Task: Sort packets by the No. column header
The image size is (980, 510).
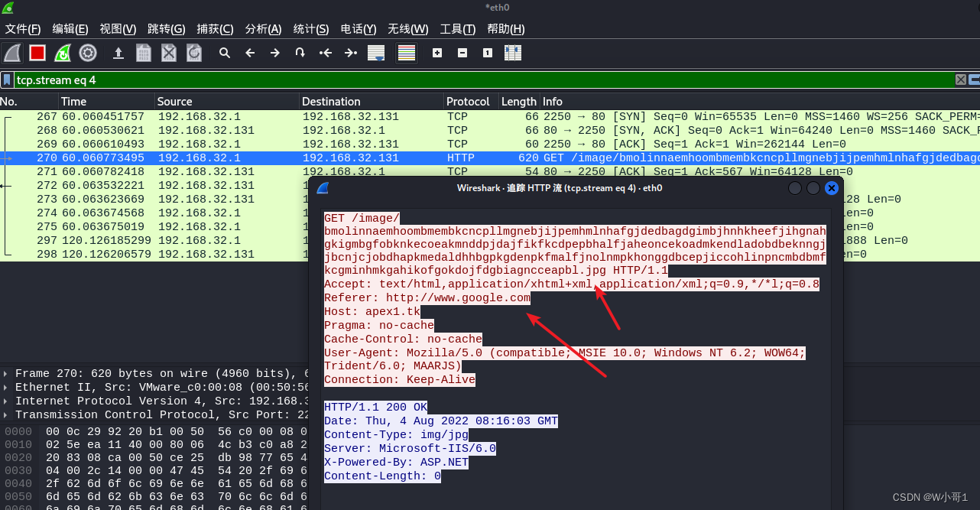Action: pos(28,101)
